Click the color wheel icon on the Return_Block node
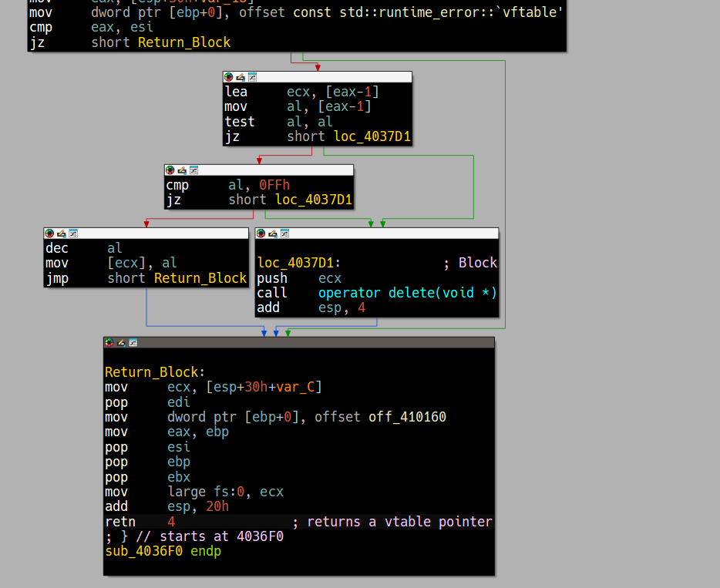 pyautogui.click(x=109, y=343)
